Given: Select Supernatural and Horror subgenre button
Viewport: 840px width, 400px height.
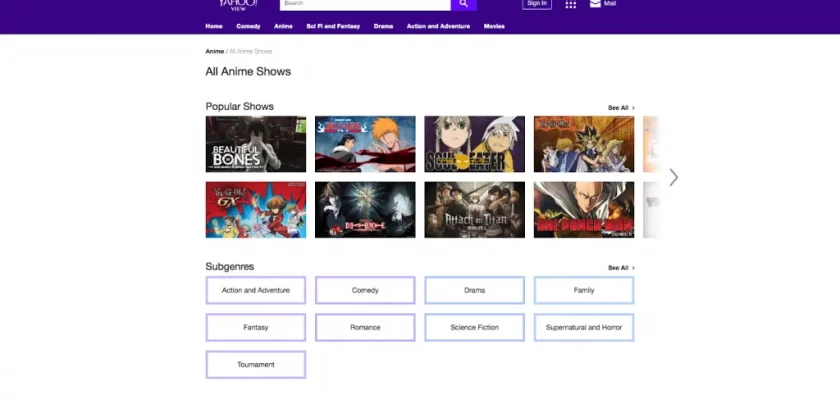Looking at the screenshot, I should [584, 327].
